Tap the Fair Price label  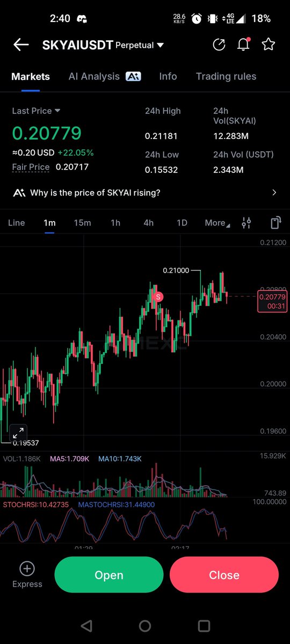tap(31, 167)
